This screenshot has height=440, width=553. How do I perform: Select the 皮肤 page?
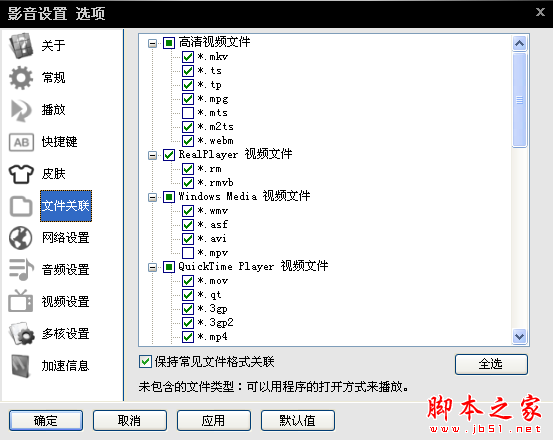[54, 174]
